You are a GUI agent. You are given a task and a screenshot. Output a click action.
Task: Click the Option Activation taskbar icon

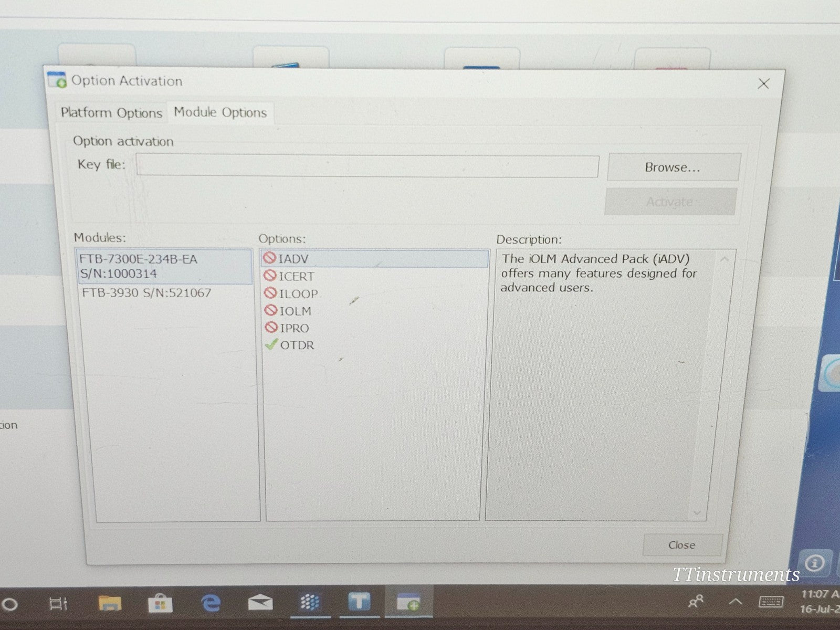409,602
